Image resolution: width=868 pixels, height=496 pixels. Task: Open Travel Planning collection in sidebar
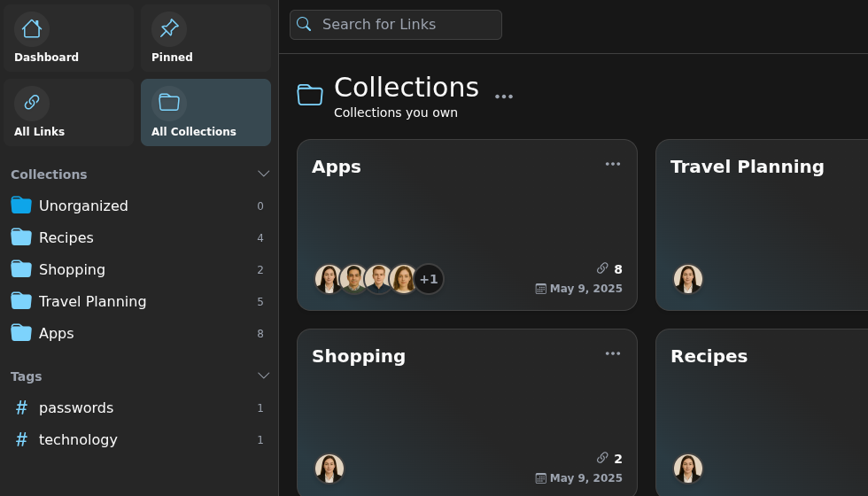pyautogui.click(x=137, y=301)
